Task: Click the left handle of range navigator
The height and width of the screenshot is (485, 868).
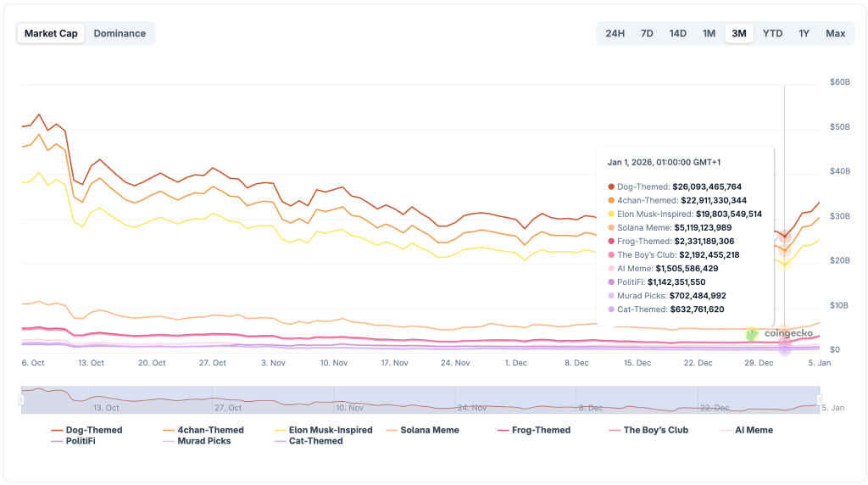Action: click(23, 399)
